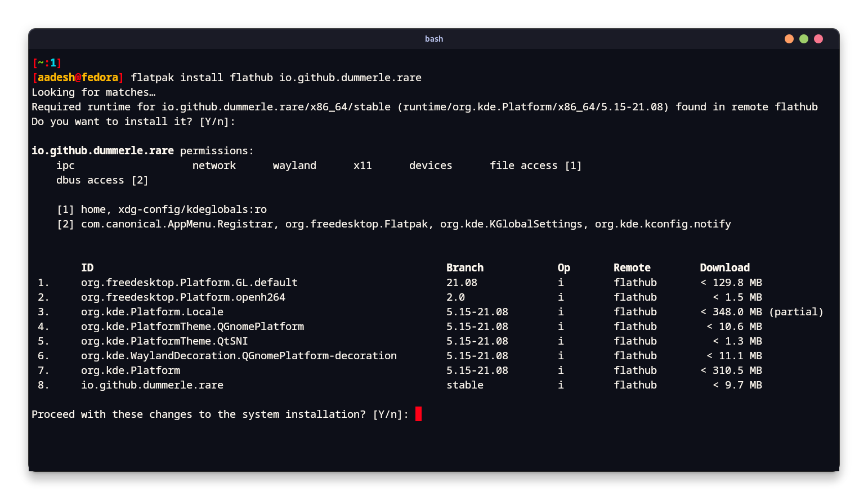Click the orange window control circle

tap(789, 39)
